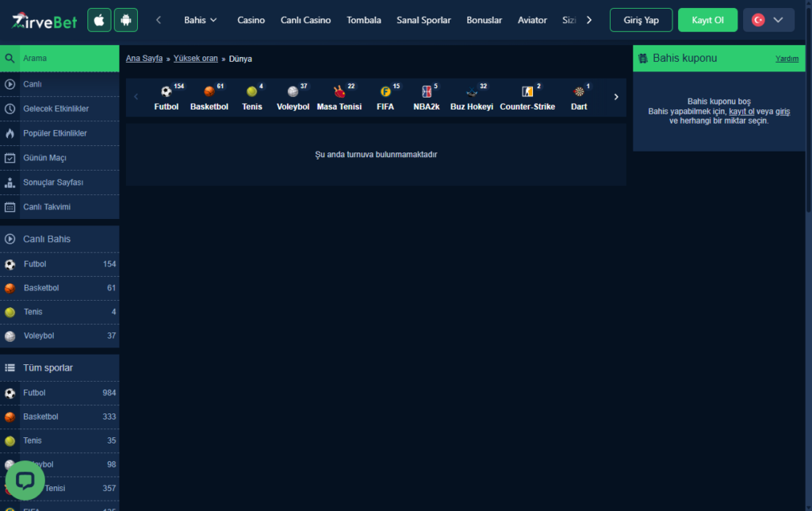Screen dimensions: 812x511
Task: Open Popüler Etkinlikler in sidebar
Action: click(x=59, y=133)
